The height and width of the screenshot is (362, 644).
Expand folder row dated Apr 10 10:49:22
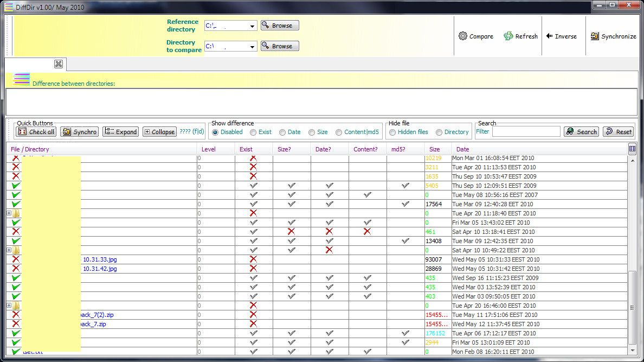click(9, 250)
